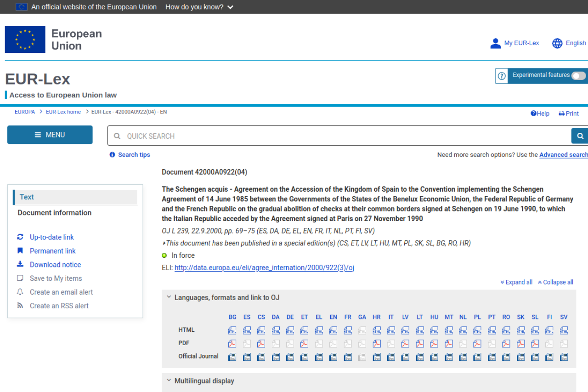Open the Slovenian (SL) PDF icon
Viewport: 588px width, 392px height.
[x=535, y=343]
